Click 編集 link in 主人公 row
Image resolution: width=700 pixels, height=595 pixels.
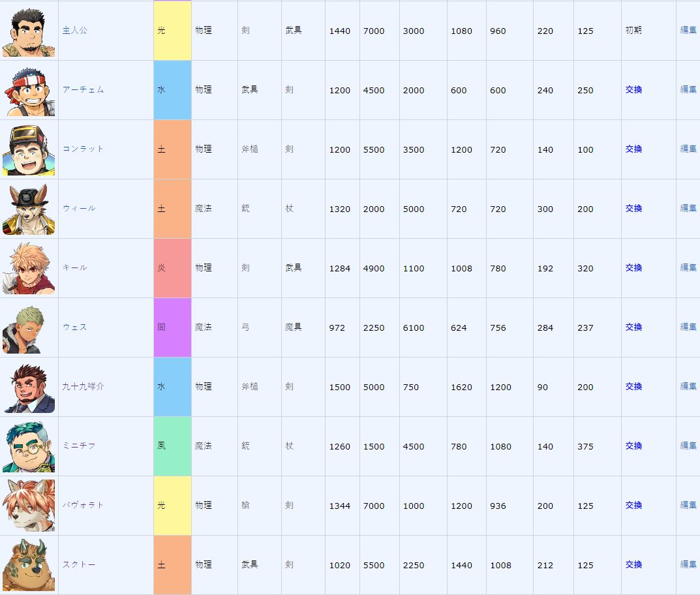(688, 31)
